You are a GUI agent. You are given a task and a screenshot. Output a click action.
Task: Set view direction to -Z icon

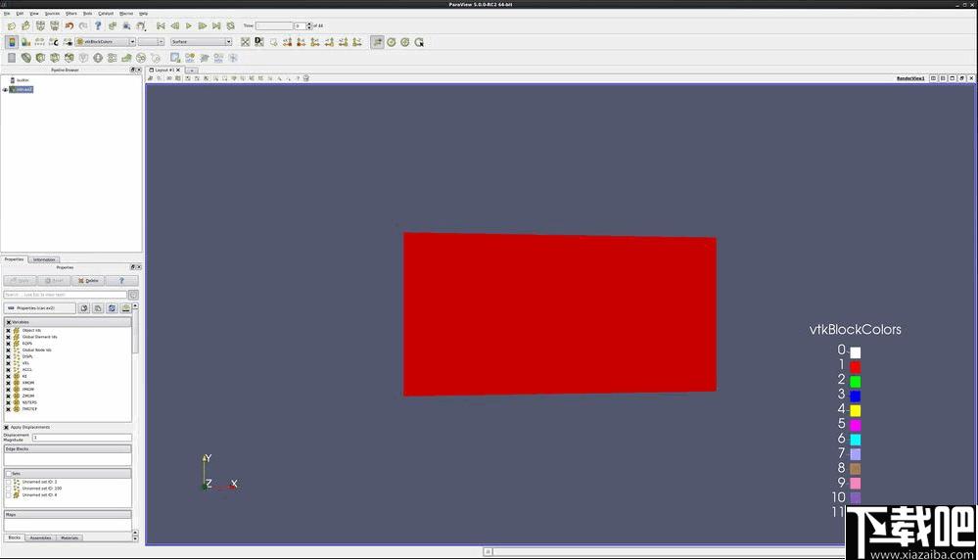[x=357, y=42]
